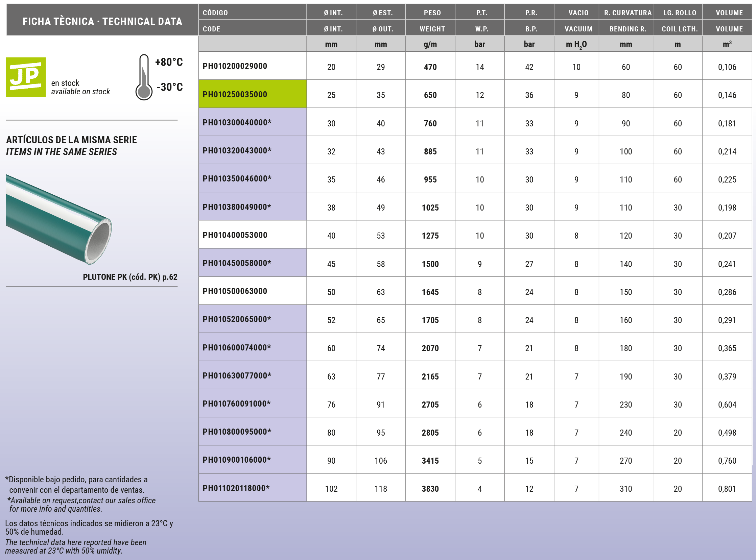
Task: Click Items in the Same Series heading
Action: pos(62,152)
